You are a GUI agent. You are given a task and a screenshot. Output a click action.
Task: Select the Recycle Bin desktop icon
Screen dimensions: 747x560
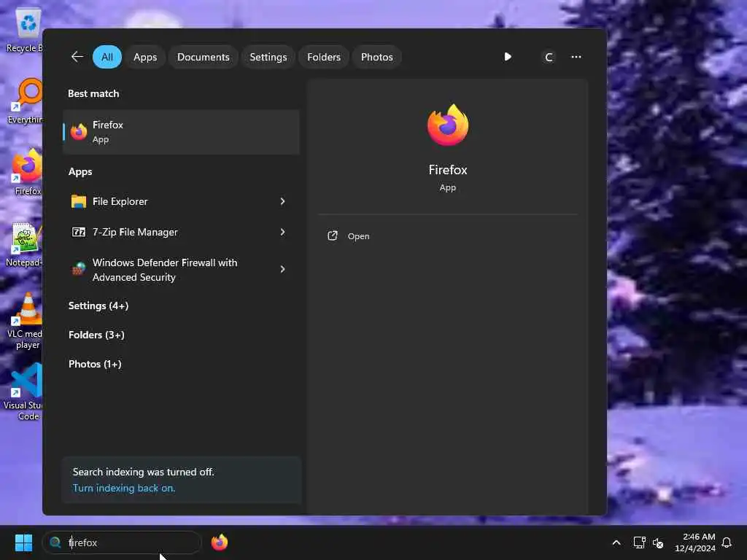pyautogui.click(x=25, y=30)
